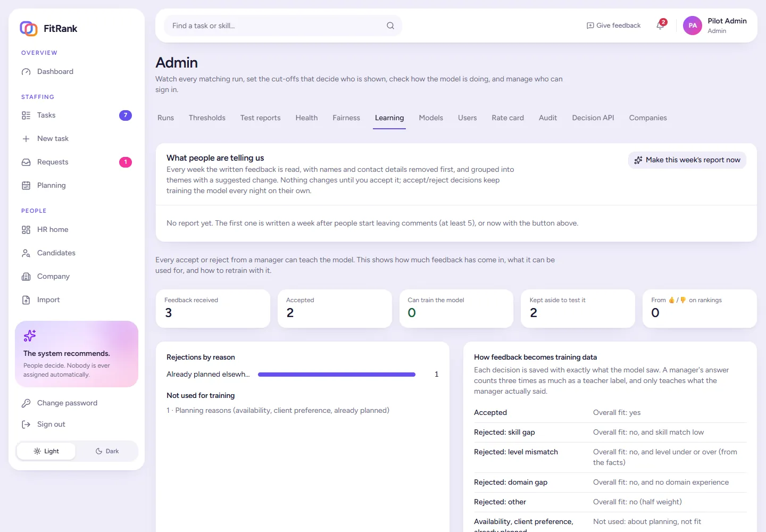
Task: Click the Sign out arrow icon
Action: point(26,425)
